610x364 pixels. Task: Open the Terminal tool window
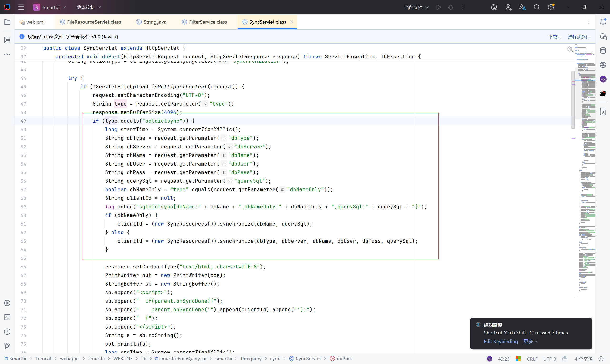pyautogui.click(x=7, y=317)
